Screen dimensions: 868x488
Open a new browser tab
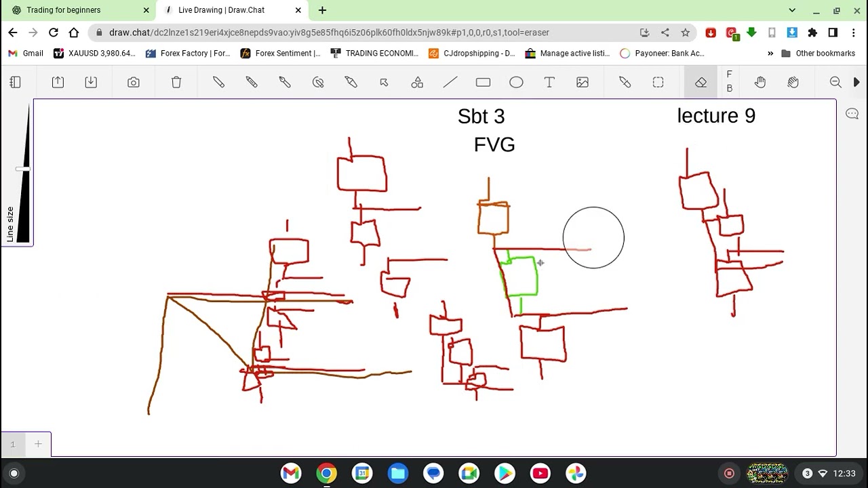click(x=322, y=10)
